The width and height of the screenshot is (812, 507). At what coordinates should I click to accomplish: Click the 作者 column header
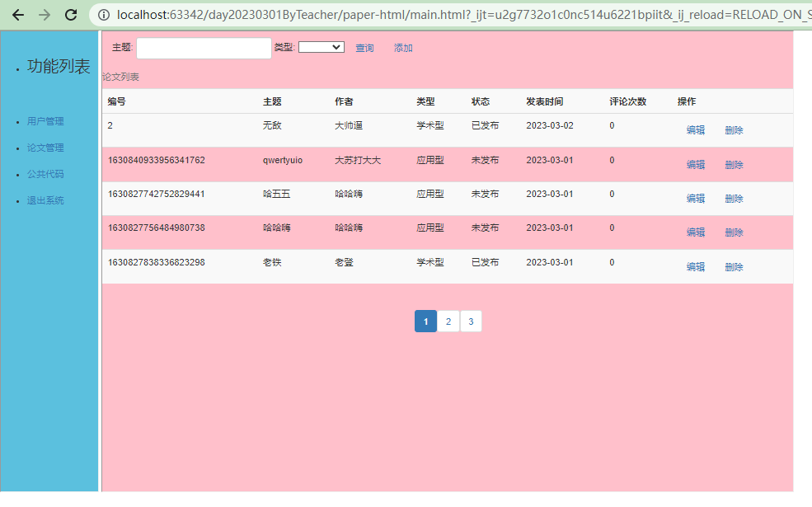pyautogui.click(x=344, y=101)
